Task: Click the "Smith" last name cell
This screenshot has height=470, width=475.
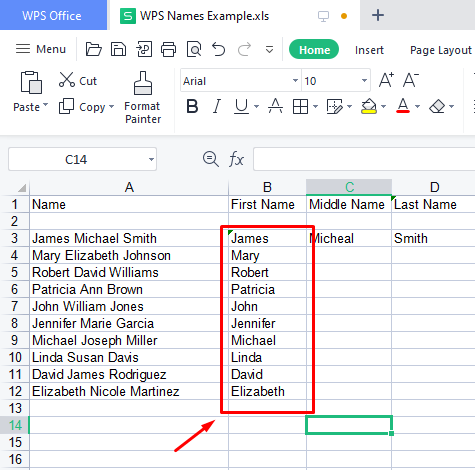Action: (433, 238)
